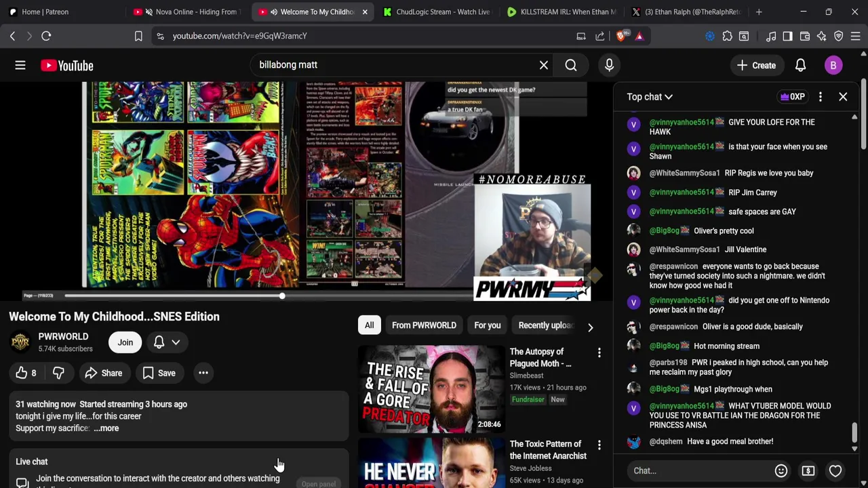This screenshot has width=868, height=488.
Task: Reload the current page
Action: pyautogui.click(x=46, y=36)
